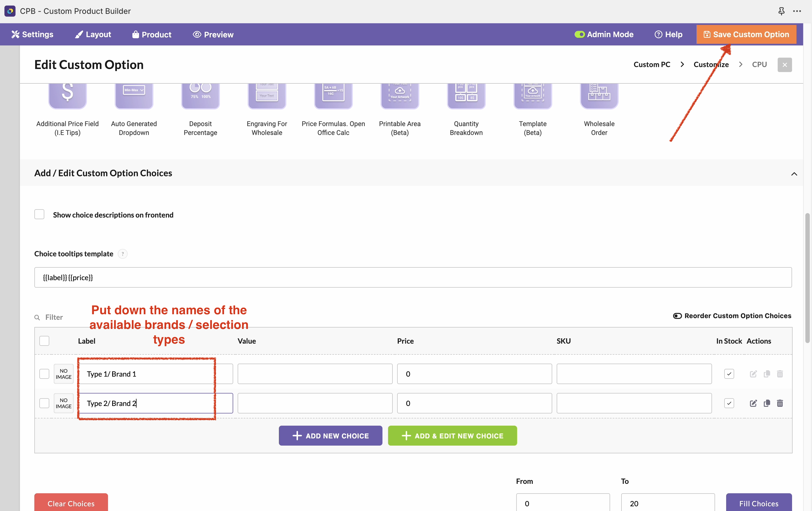812x511 pixels.
Task: Open the Layout menu tab
Action: click(x=93, y=34)
